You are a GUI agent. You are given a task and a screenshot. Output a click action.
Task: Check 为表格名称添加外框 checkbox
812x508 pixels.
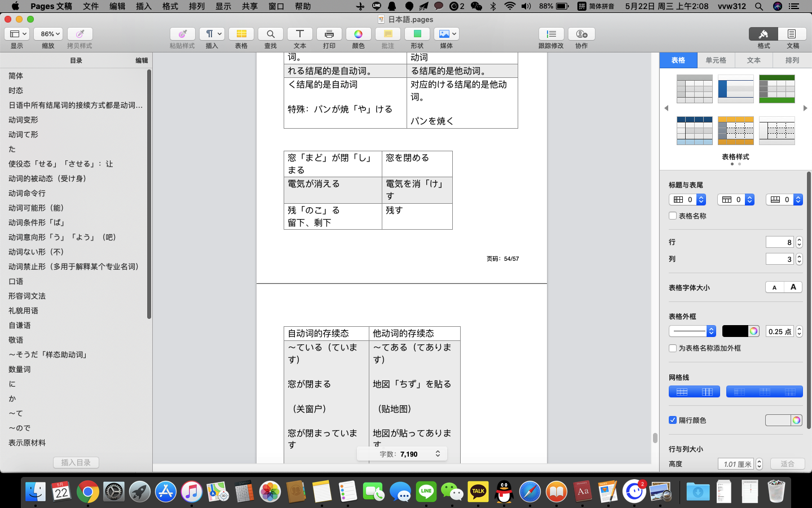(x=673, y=348)
